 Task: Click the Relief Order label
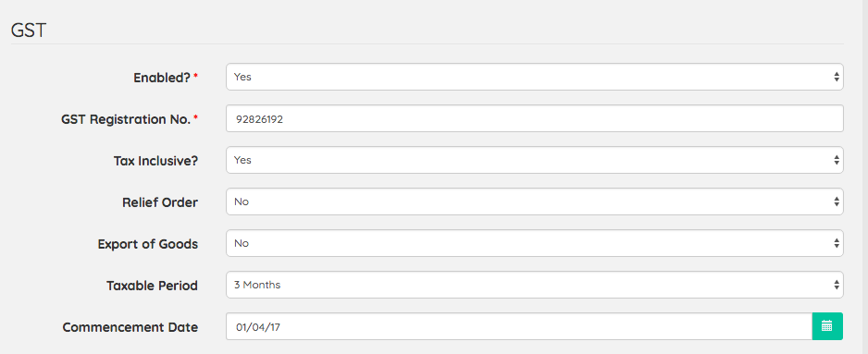(x=160, y=202)
